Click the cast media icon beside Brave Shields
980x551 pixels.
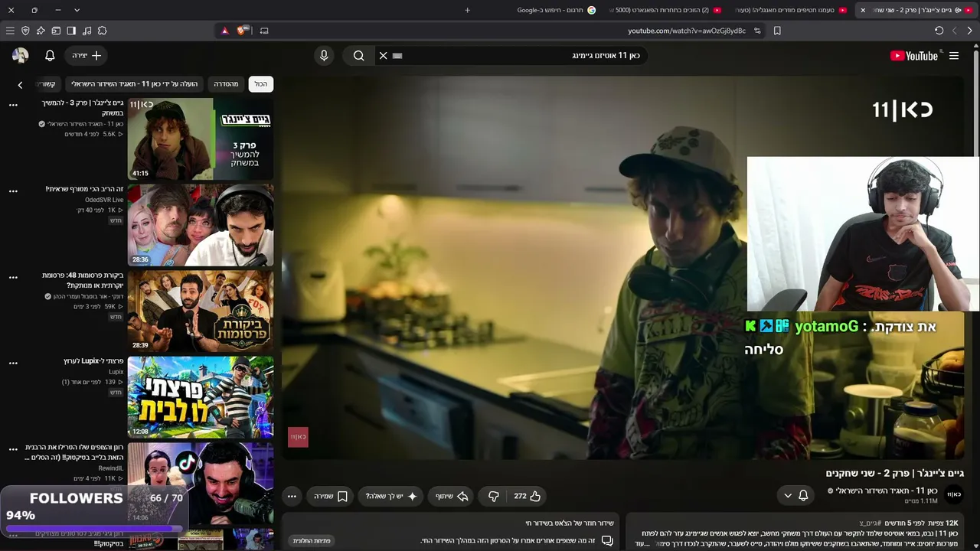click(x=264, y=31)
